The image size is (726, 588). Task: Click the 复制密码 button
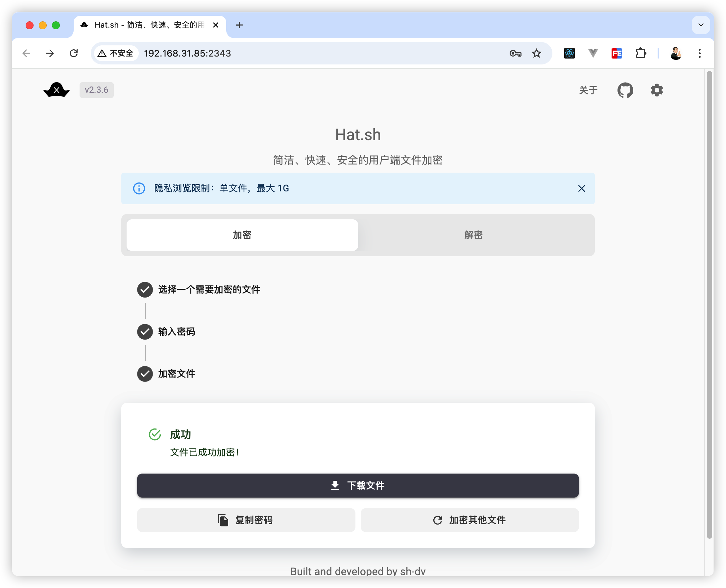click(x=246, y=520)
